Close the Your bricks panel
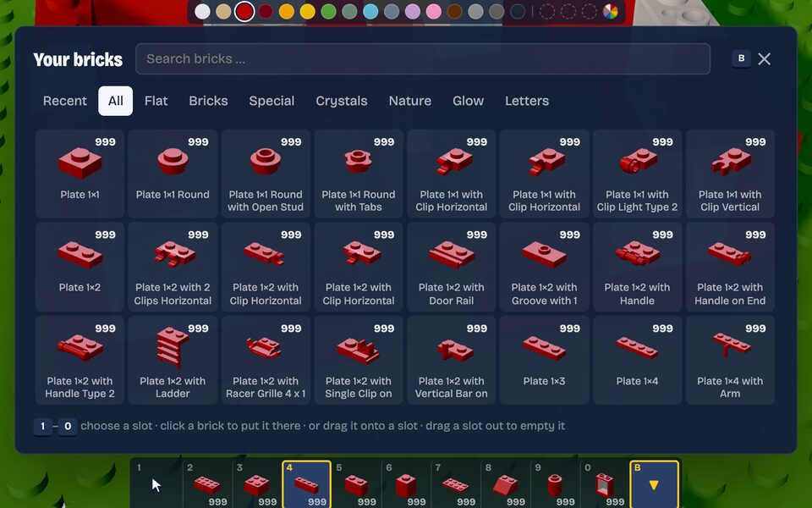Viewport: 812px width, 508px height. coord(765,58)
